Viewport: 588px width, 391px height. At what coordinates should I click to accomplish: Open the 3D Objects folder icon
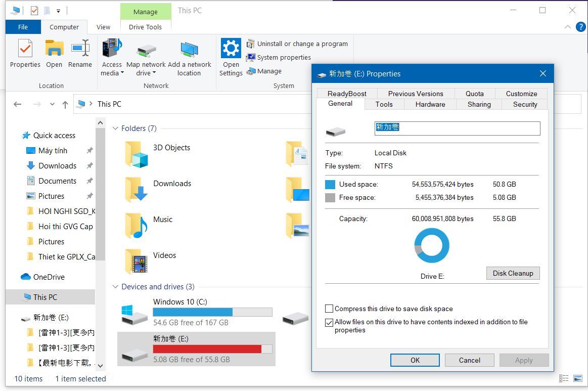137,154
